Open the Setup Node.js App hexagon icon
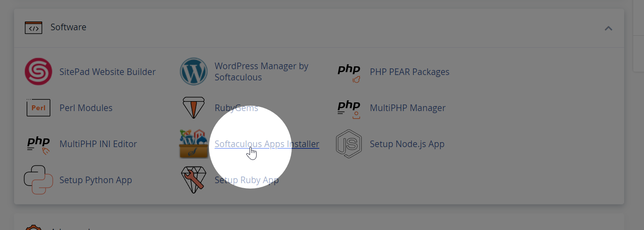644x230 pixels. [349, 144]
